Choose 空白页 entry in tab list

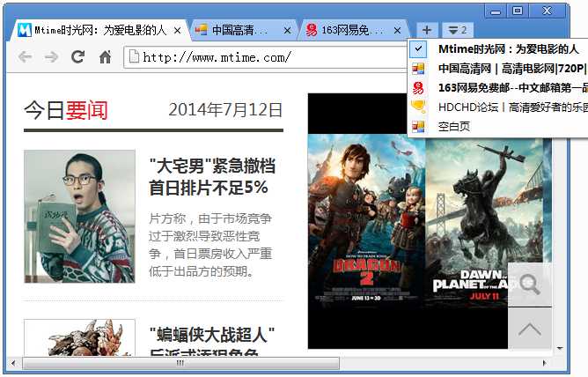point(498,127)
